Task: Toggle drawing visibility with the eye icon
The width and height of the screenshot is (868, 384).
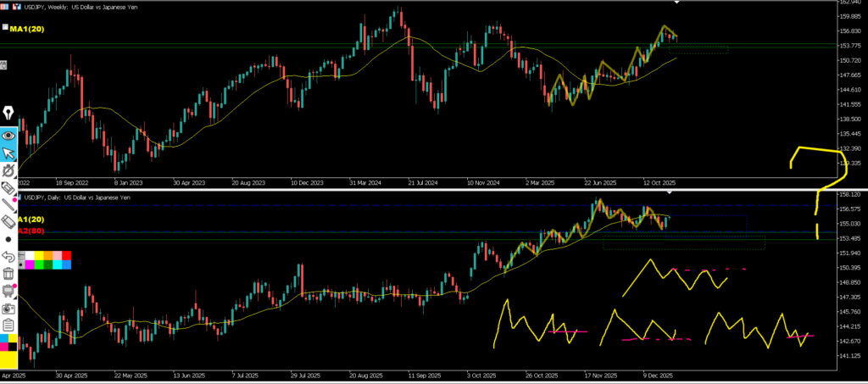Action: coord(9,135)
